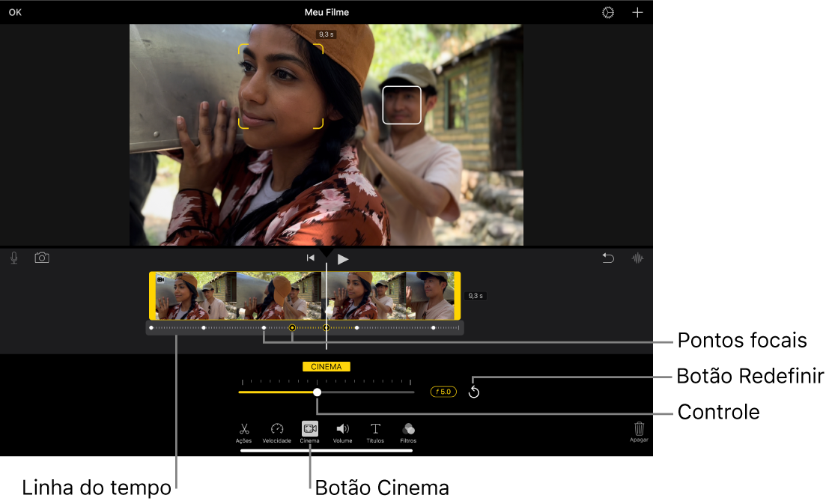Click the focus point under the playhead

(327, 328)
